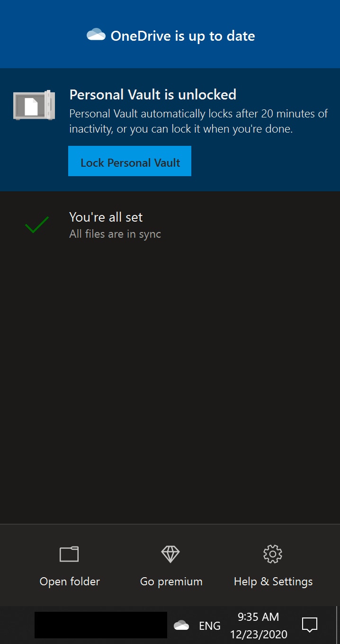
Task: Click the "Help & Settings" label
Action: (x=273, y=581)
